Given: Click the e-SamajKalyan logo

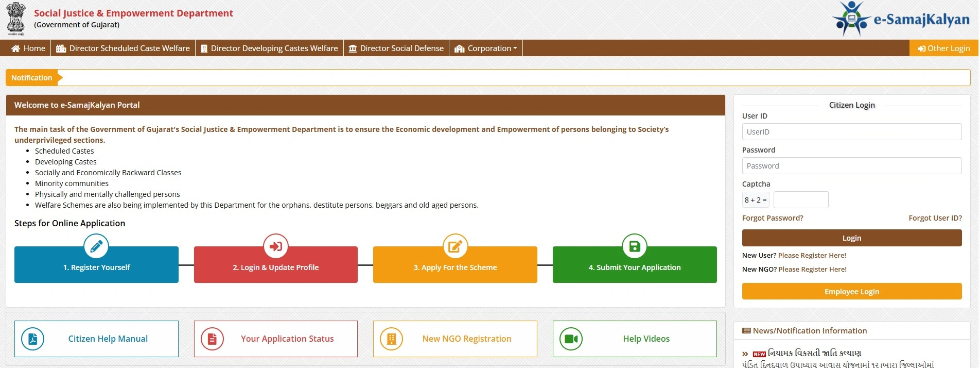Looking at the screenshot, I should pyautogui.click(x=901, y=19).
